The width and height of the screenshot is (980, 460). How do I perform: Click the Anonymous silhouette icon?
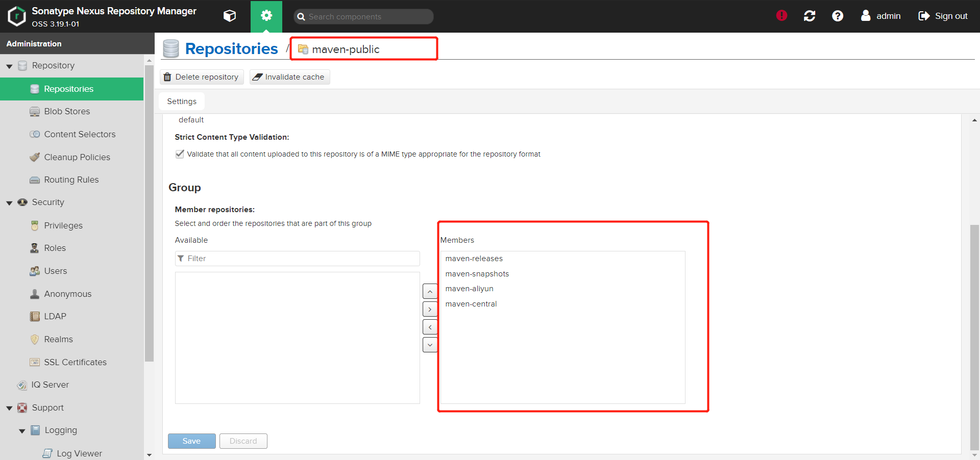35,294
